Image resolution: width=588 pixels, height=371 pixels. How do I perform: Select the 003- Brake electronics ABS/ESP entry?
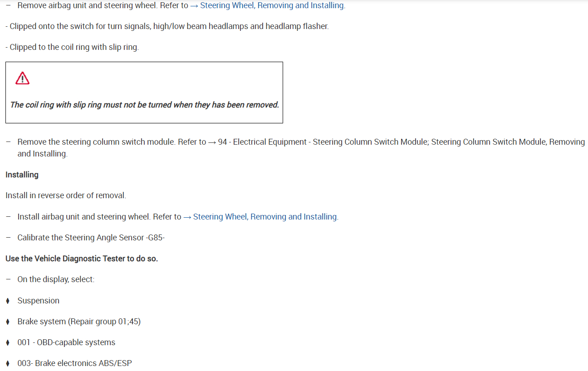click(74, 363)
